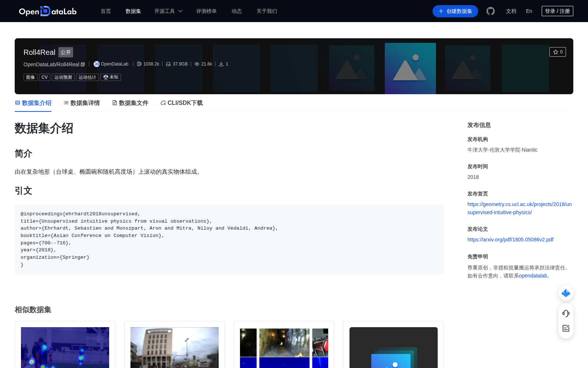588x368 pixels.
Task: Click the download count icon
Action: 221,64
